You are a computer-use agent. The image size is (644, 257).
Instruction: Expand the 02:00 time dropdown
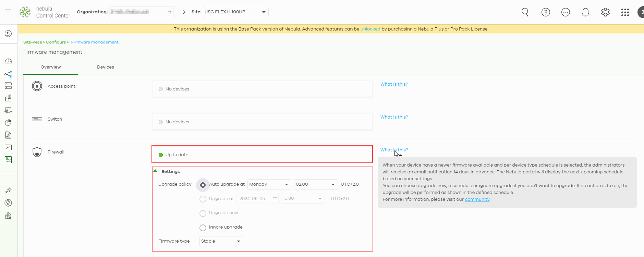(x=316, y=184)
